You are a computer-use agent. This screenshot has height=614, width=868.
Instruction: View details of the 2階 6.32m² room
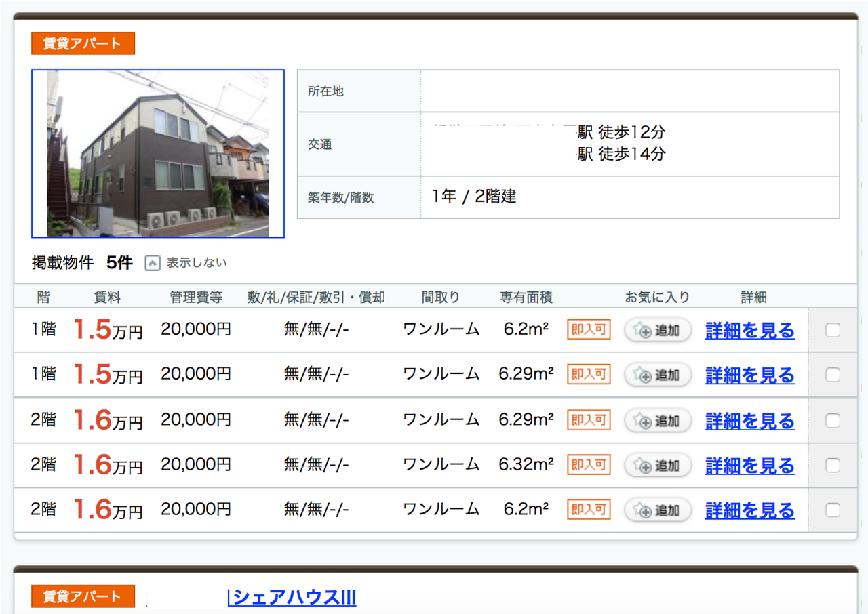750,466
